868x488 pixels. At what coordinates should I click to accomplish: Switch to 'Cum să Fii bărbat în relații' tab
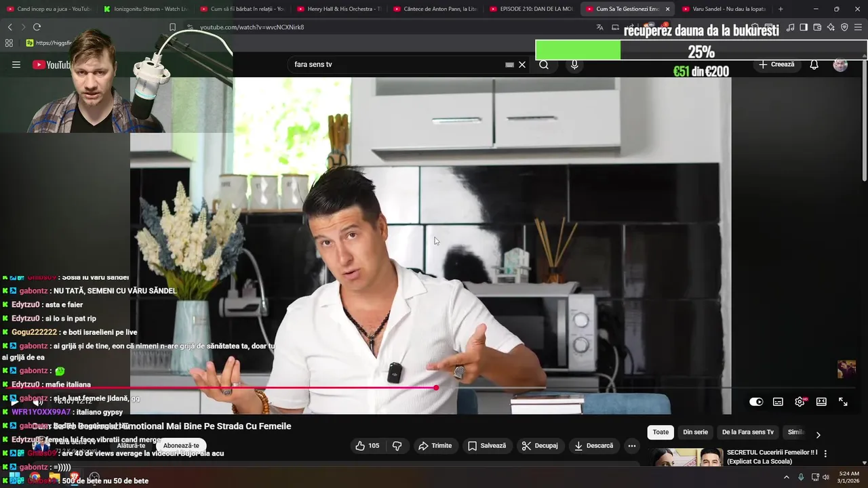[x=242, y=9]
